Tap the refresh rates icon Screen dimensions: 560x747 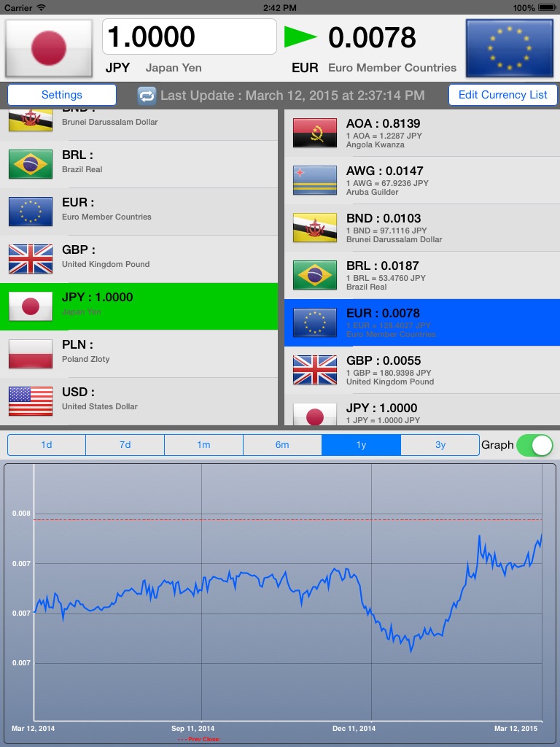[x=147, y=96]
